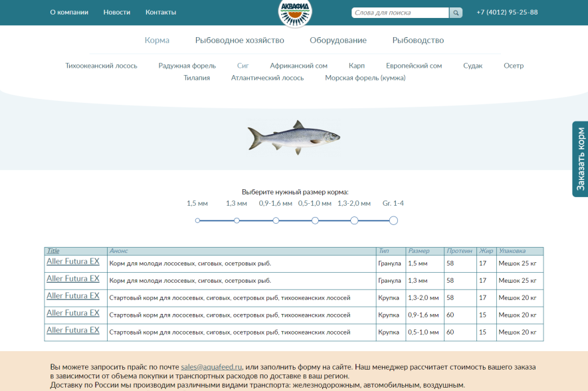Select the 1,3-2,0 мм slider point
Screen dimensions: 588x391
[x=354, y=220]
